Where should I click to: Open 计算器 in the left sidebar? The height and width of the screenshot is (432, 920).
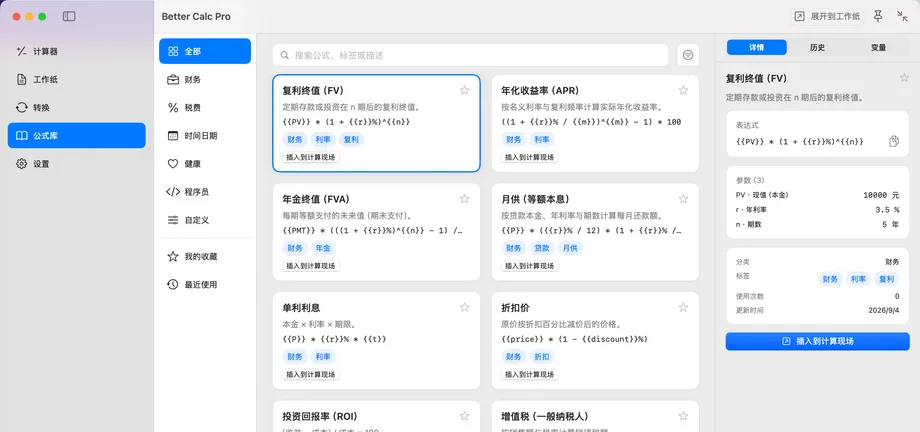76,51
